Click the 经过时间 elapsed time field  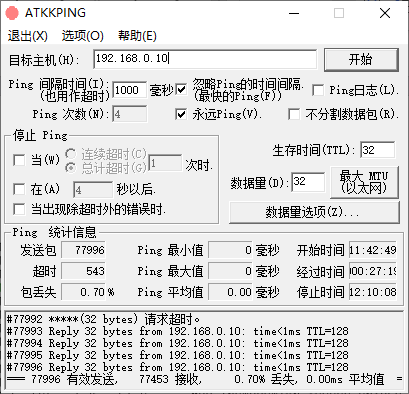click(373, 271)
